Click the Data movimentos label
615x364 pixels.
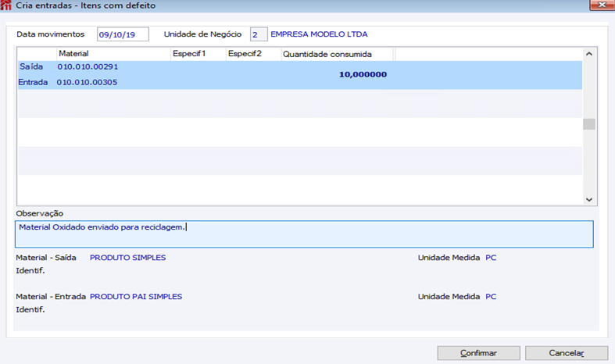click(x=51, y=34)
